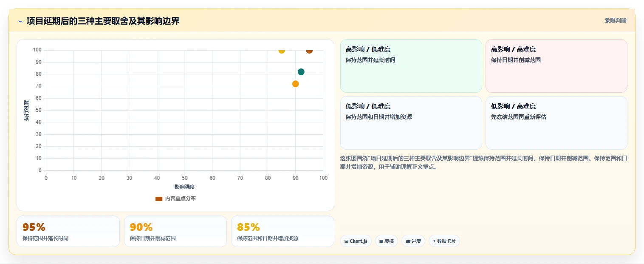Viewport: 644px width, 264px height.
Task: Open the 高影响 / 低难度 quadrant card
Action: tap(411, 66)
